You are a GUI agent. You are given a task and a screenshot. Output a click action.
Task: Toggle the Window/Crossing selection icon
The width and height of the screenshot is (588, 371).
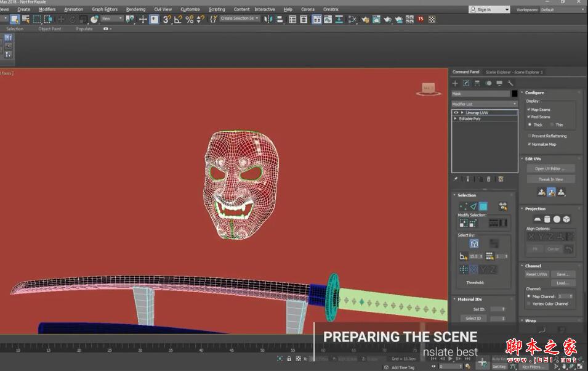tap(48, 19)
